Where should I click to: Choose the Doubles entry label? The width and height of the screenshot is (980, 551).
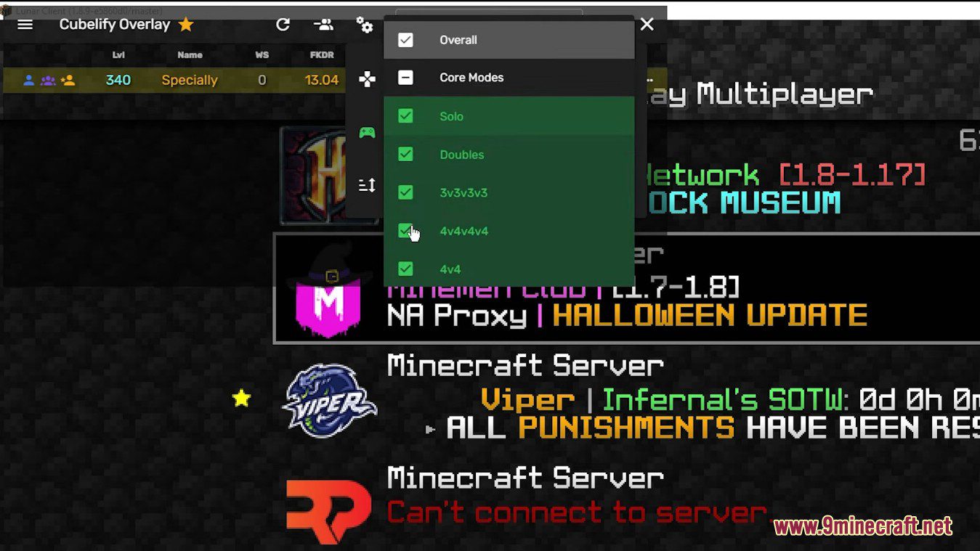[x=462, y=155]
